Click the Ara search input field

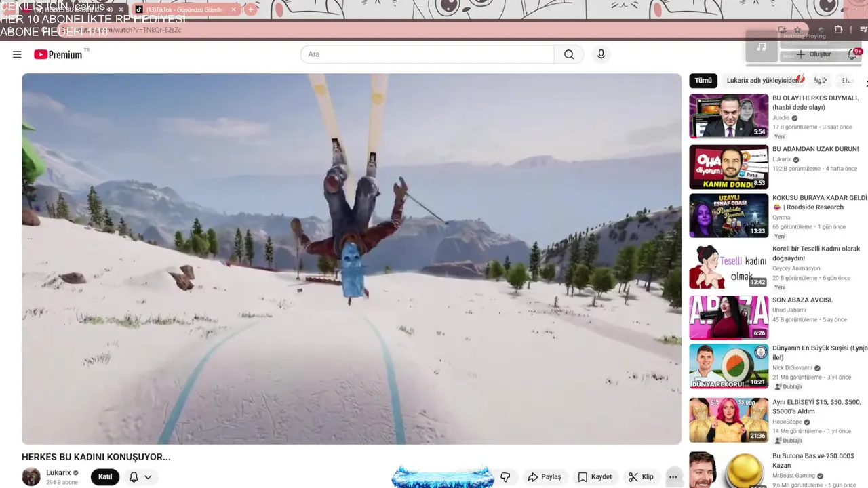[x=427, y=54]
